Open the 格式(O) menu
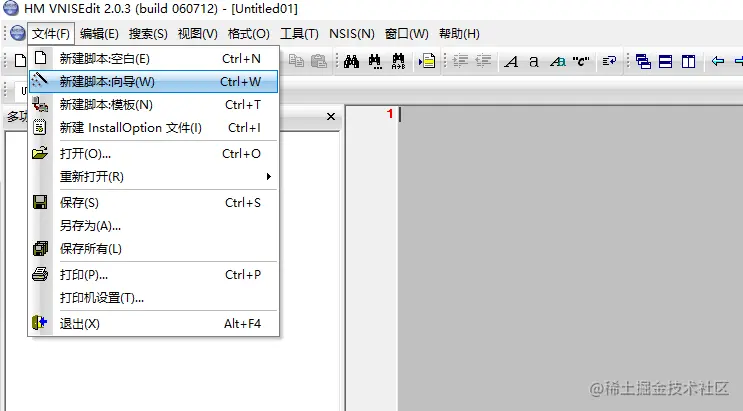 point(248,34)
